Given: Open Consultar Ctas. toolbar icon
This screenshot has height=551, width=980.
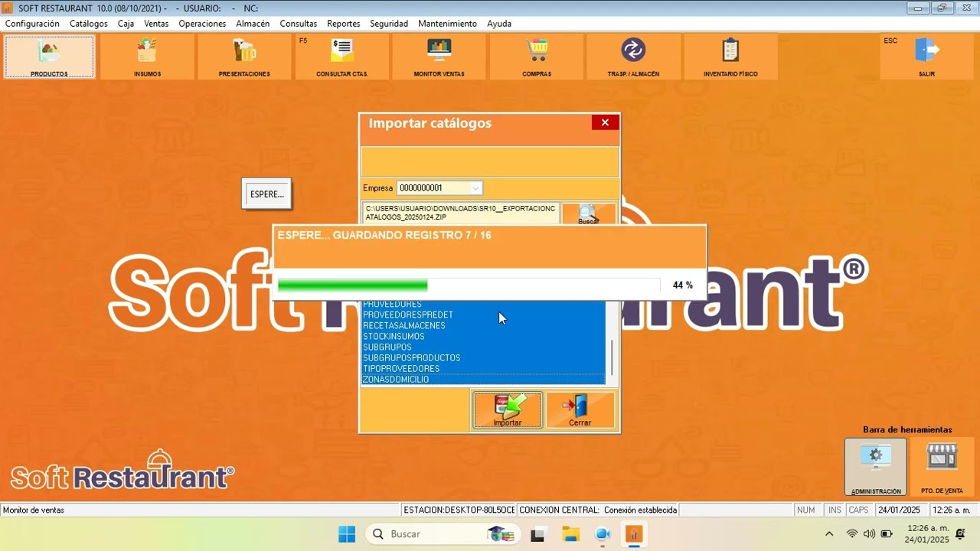Looking at the screenshot, I should coord(341,57).
